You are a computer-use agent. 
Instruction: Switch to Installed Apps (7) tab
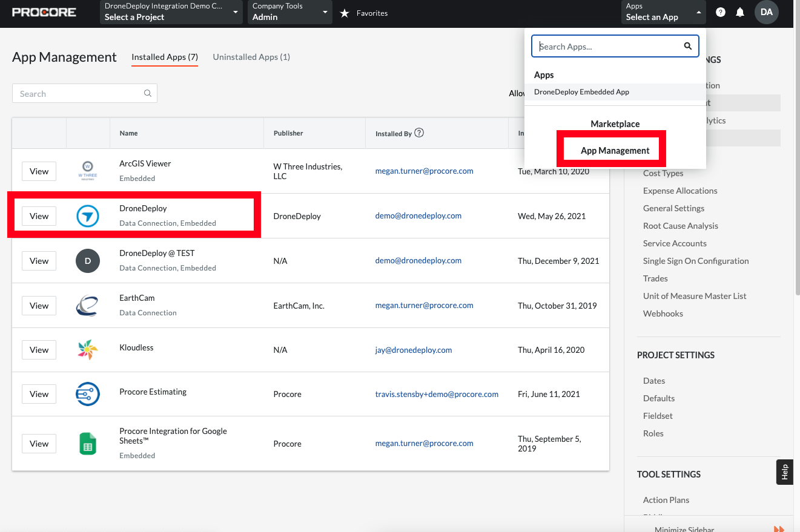(165, 57)
